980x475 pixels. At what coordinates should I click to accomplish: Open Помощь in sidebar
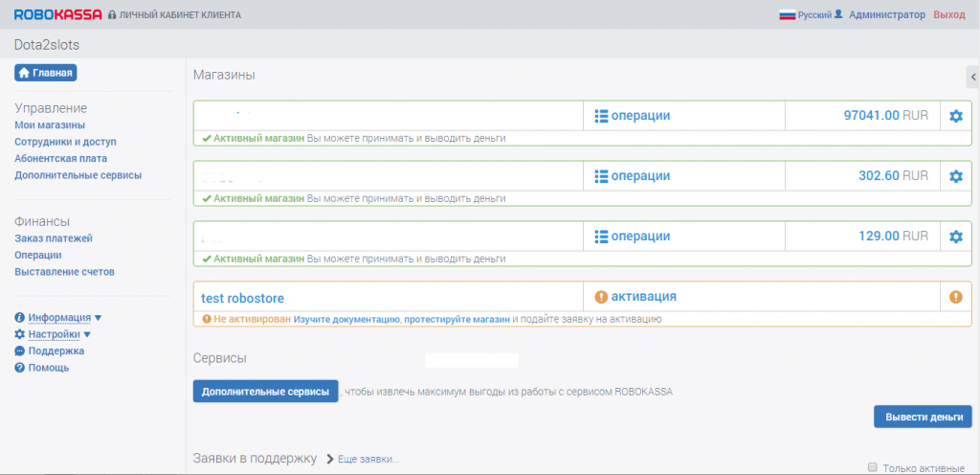(49, 368)
